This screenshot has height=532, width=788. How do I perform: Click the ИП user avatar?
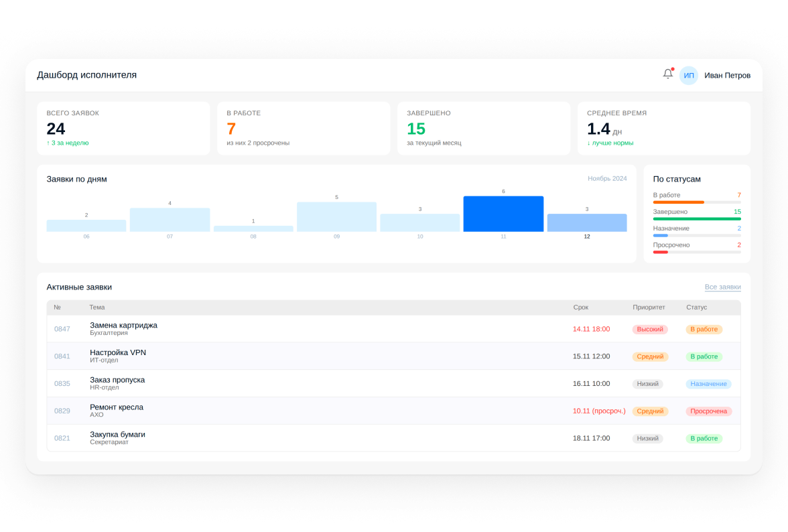(x=689, y=75)
